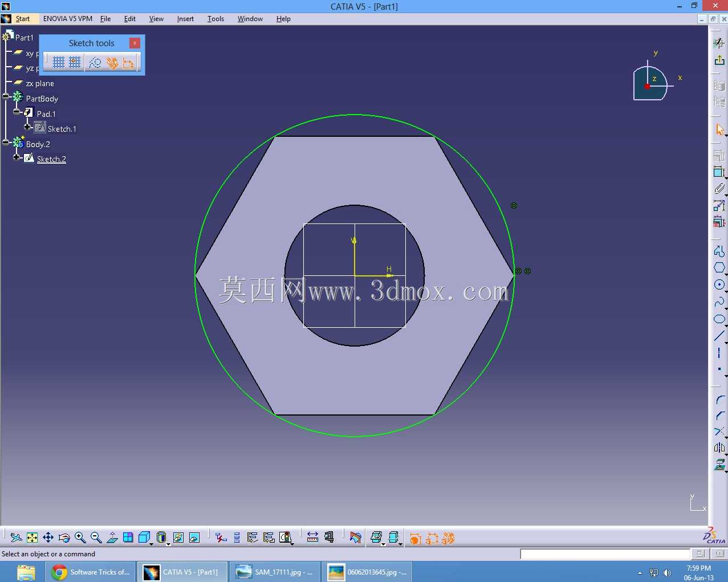Select the Part1 root node
The height and width of the screenshot is (582, 728).
(25, 38)
